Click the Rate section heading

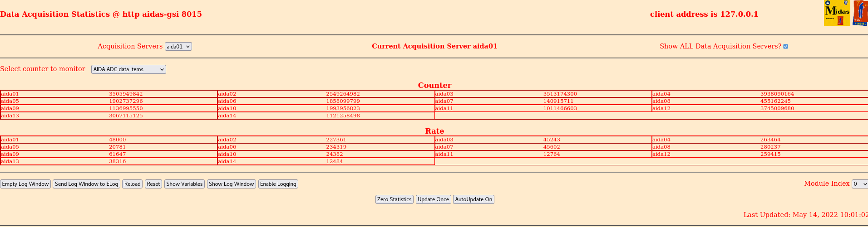(x=434, y=131)
